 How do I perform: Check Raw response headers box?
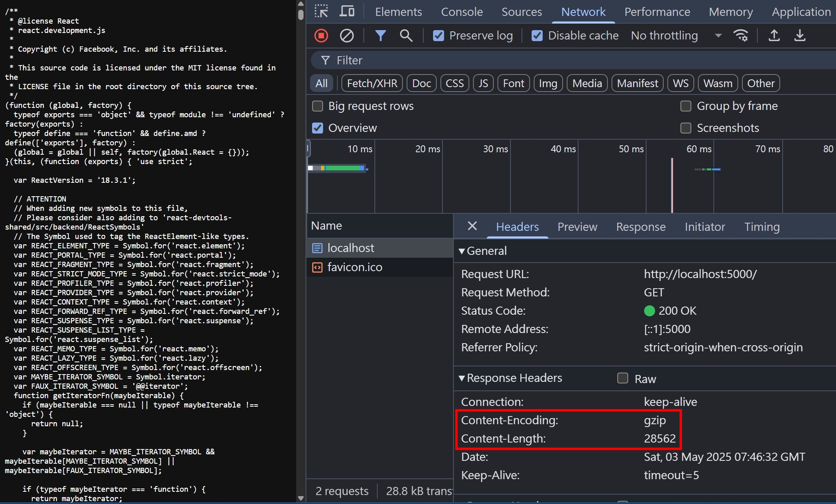click(623, 378)
